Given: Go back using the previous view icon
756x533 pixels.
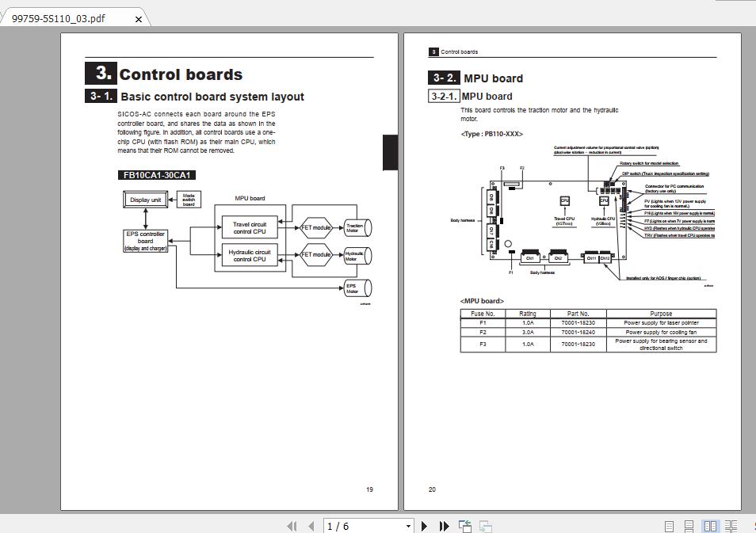Looking at the screenshot, I should click(464, 525).
